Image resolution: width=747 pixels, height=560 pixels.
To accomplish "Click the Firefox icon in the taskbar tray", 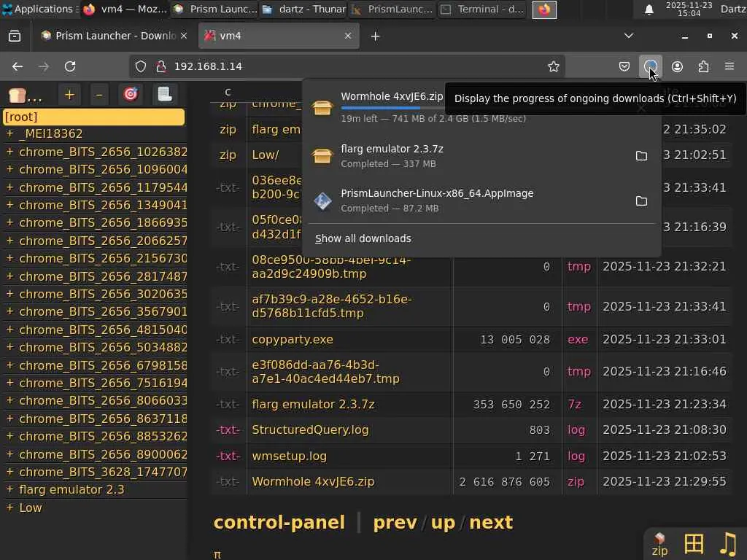I will pos(544,9).
